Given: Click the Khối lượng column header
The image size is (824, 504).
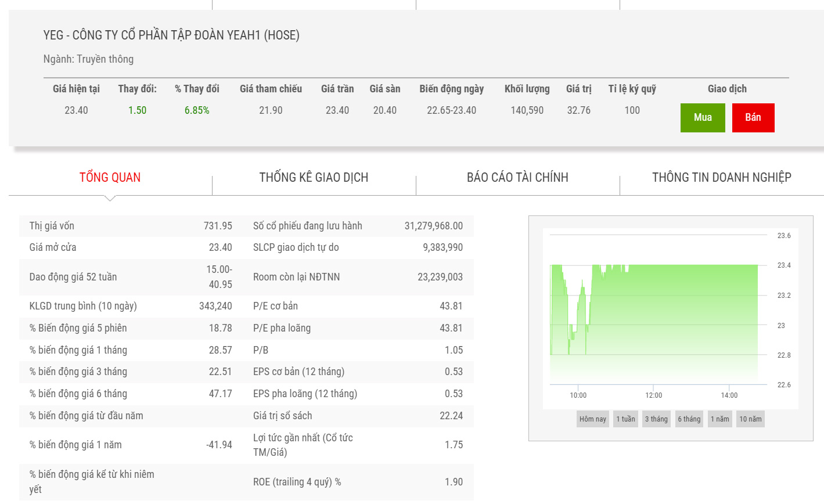Looking at the screenshot, I should (527, 89).
